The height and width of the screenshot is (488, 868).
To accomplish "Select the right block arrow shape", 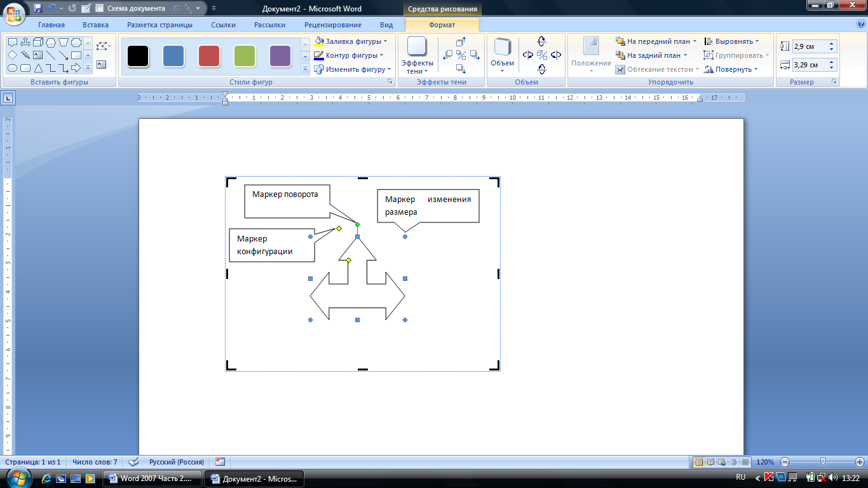I will point(76,68).
